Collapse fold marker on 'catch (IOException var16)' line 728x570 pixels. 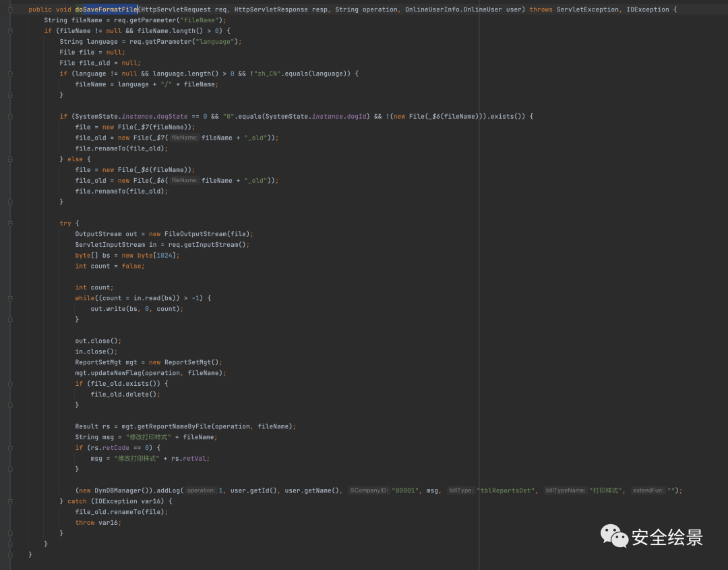10,501
